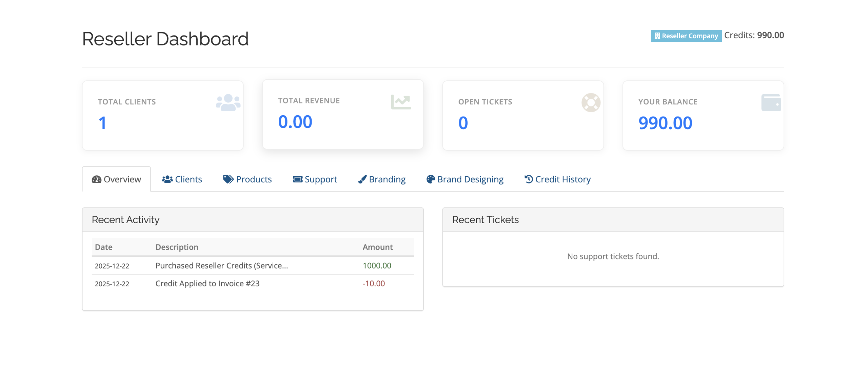Select Purchased Reseller Credits activity row
Image resolution: width=868 pixels, height=371 pixels.
221,266
